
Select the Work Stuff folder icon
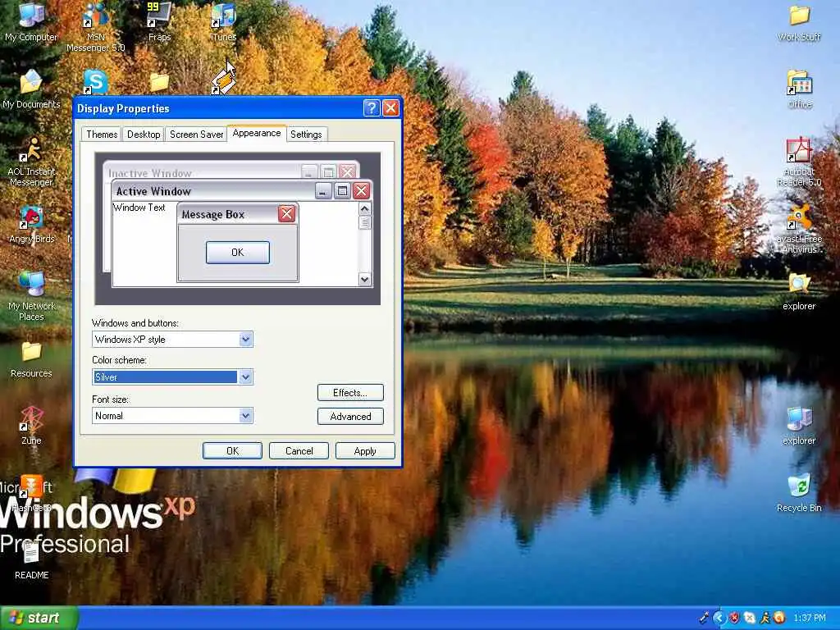click(799, 22)
